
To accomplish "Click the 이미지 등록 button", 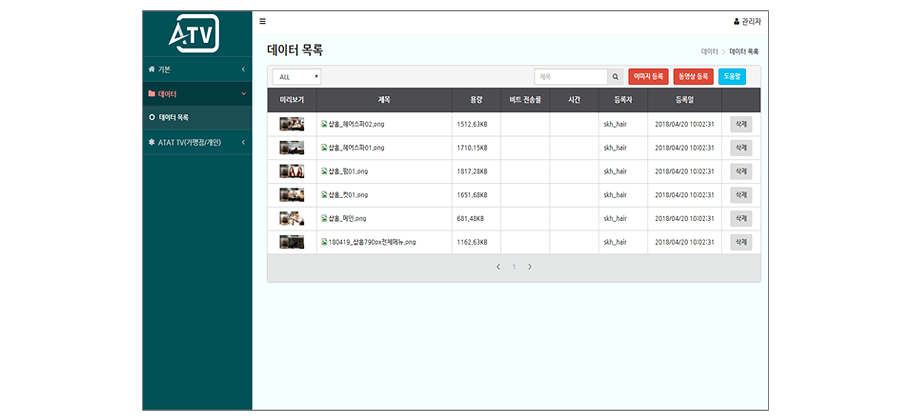I will [x=648, y=76].
